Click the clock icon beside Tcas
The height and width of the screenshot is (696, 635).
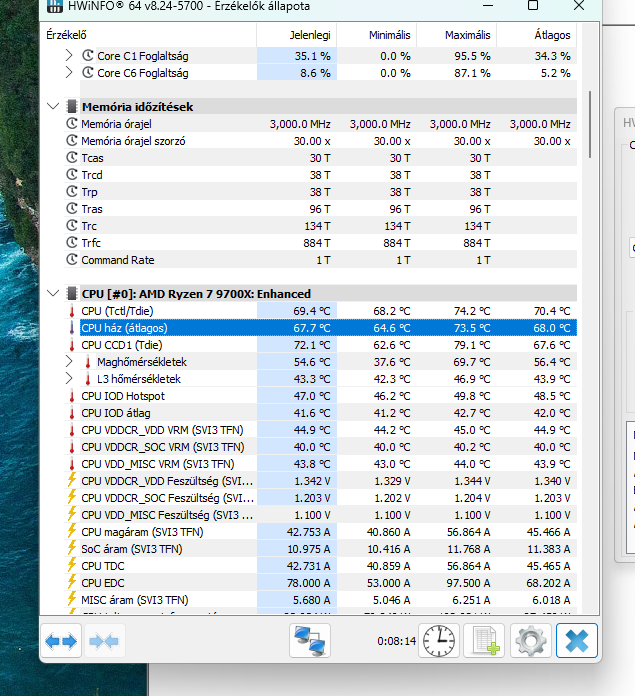pyautogui.click(x=72, y=158)
